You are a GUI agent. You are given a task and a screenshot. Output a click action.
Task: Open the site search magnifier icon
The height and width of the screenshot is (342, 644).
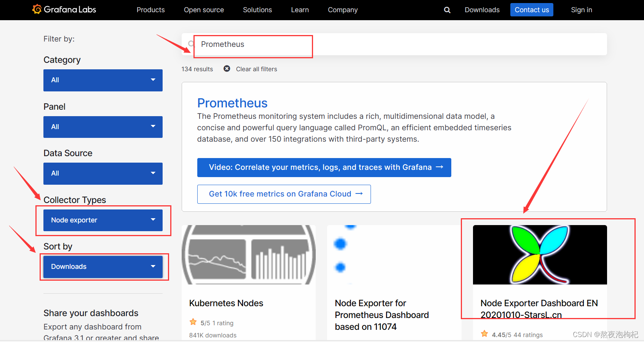point(447,10)
